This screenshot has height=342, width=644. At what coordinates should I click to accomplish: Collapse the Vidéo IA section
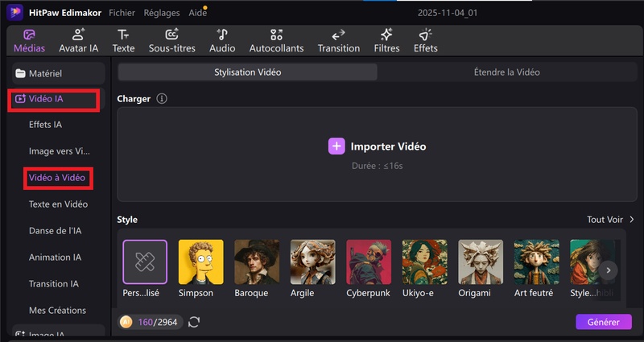53,99
